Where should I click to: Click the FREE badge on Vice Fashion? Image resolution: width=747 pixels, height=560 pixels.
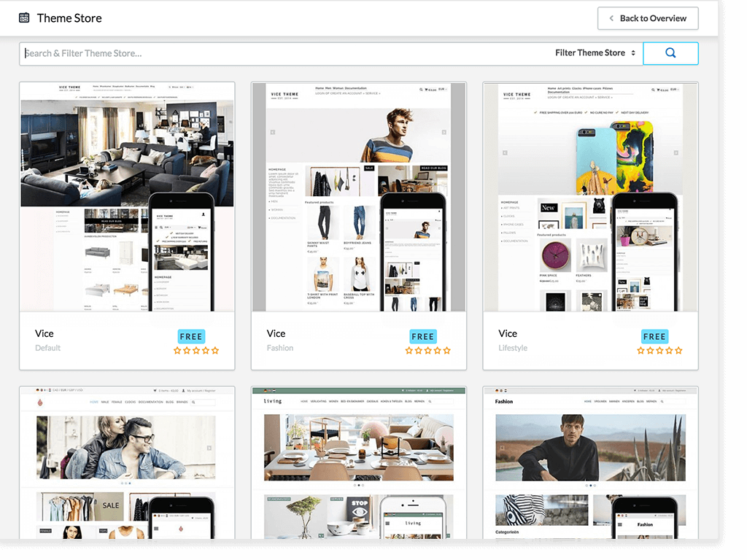[423, 336]
